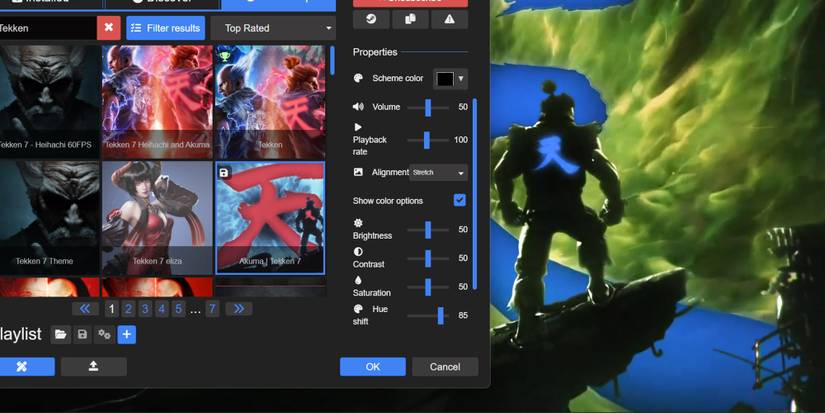
Task: Click the upload icon button
Action: (93, 367)
